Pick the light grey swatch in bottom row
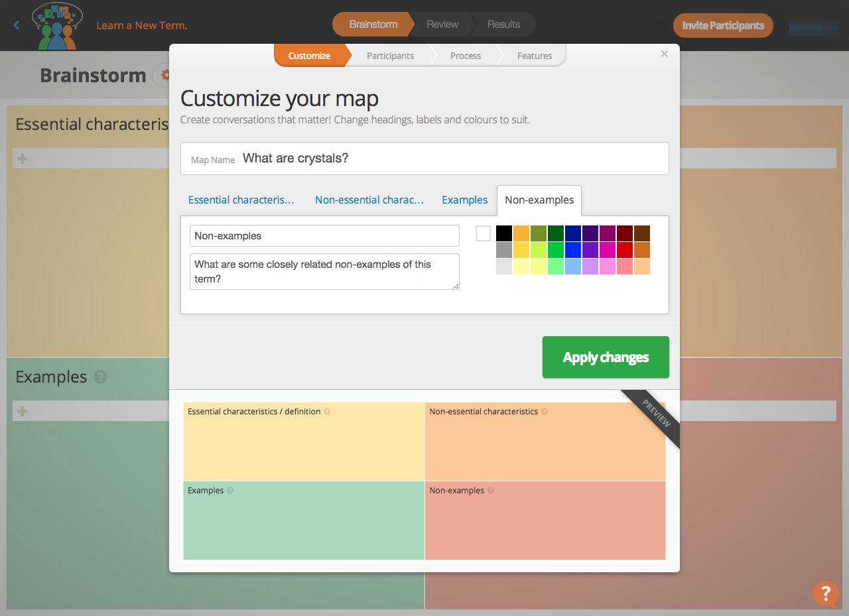 pos(504,267)
